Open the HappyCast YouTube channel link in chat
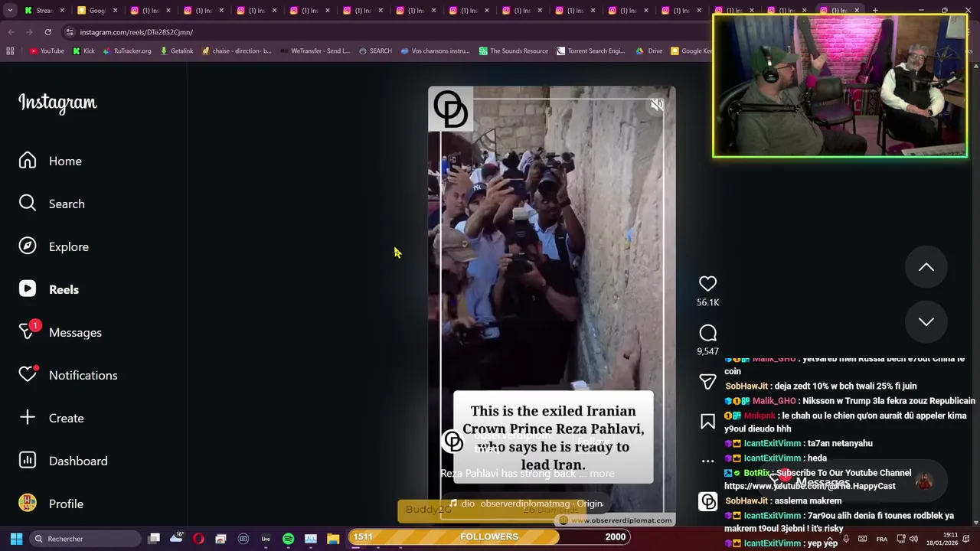Screen dimensions: 980x551 pos(809,486)
